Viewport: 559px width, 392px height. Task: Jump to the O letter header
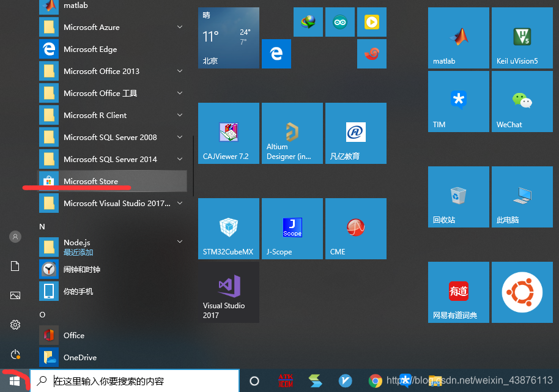42,315
